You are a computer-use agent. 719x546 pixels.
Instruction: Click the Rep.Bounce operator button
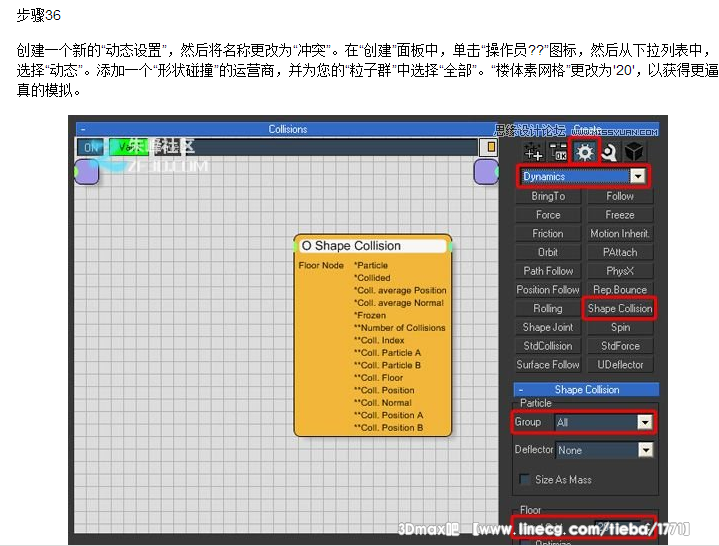click(620, 290)
